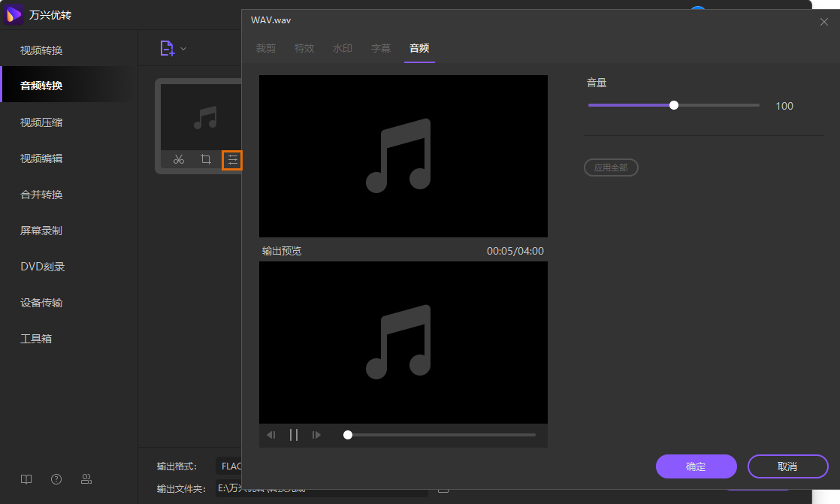Click the crop icon on the file thumbnail

tap(205, 159)
